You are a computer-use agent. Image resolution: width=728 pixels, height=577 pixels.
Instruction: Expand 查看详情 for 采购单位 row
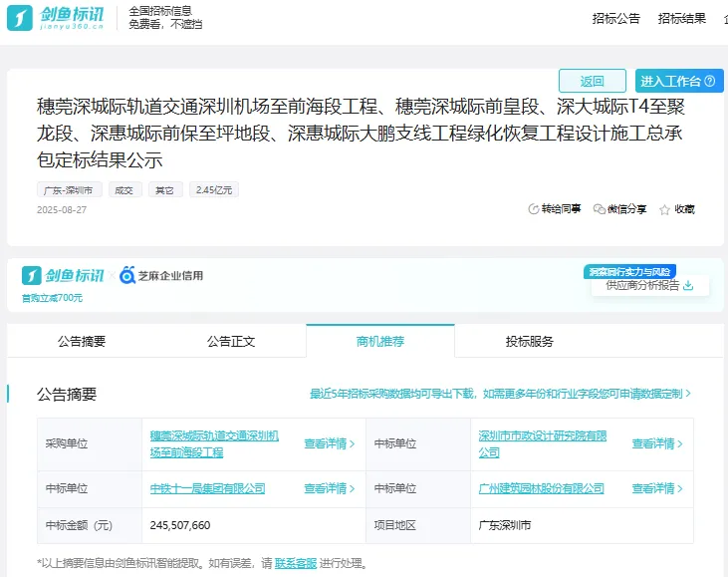330,444
